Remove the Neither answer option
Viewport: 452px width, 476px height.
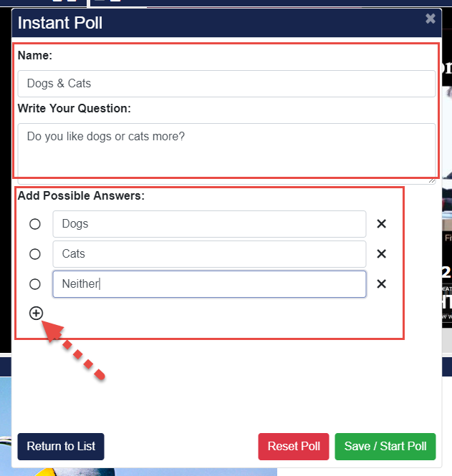(x=382, y=284)
